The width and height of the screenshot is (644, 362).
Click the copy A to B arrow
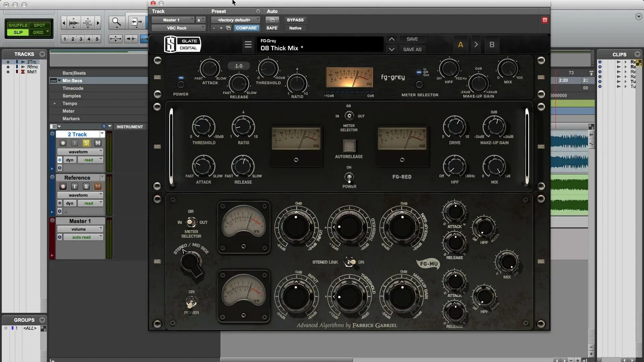(x=476, y=45)
